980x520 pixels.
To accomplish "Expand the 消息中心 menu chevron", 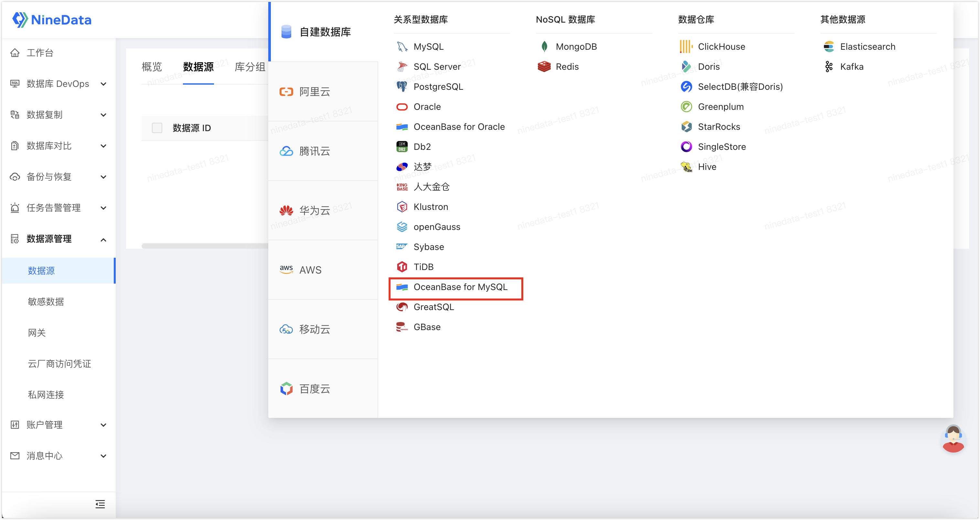I will pyautogui.click(x=103, y=456).
